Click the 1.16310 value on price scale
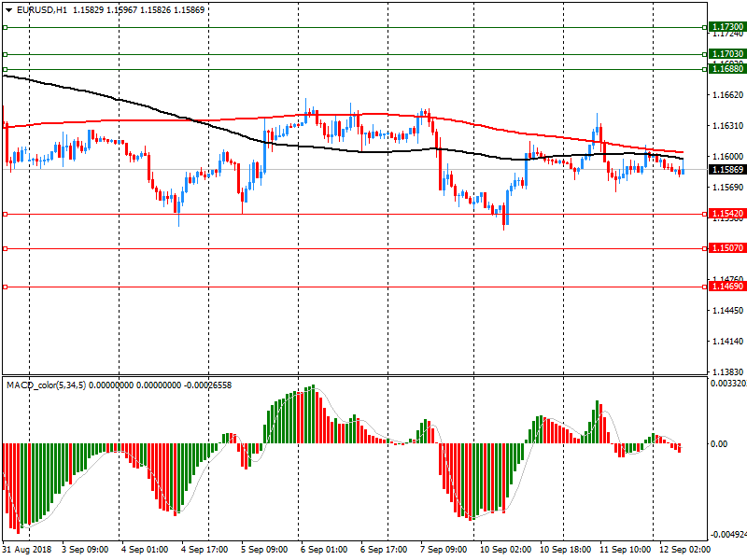The width and height of the screenshot is (747, 560). [726, 126]
